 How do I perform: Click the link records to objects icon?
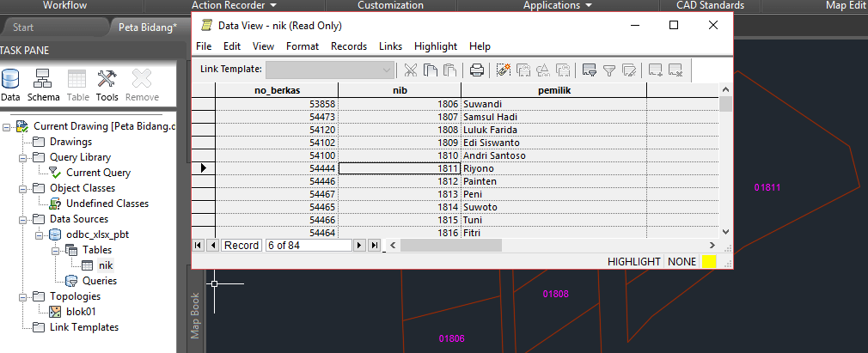[504, 70]
